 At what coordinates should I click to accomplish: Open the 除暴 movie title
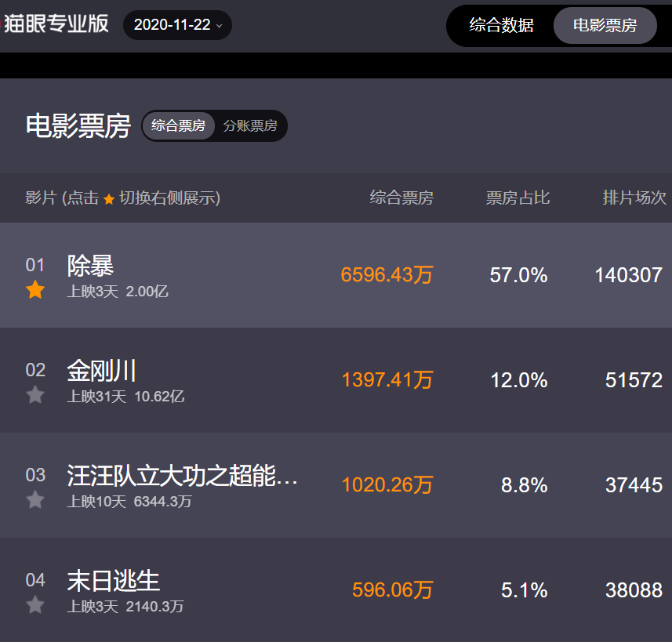coord(90,266)
